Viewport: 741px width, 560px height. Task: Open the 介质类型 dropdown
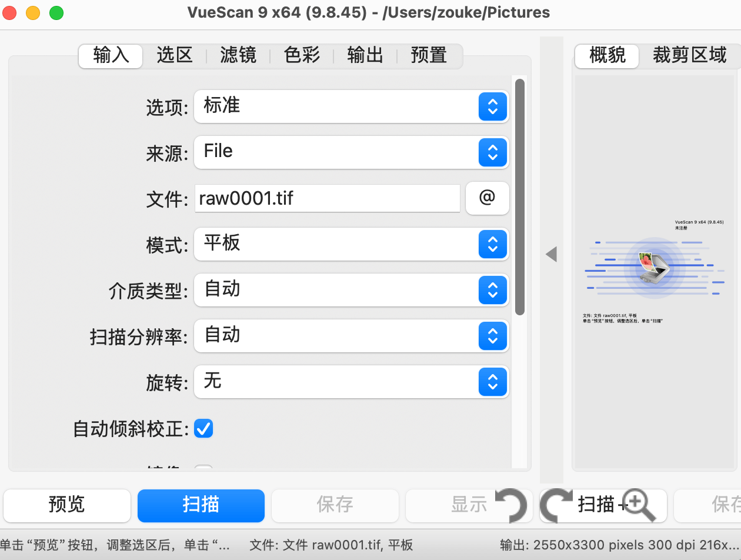[351, 290]
